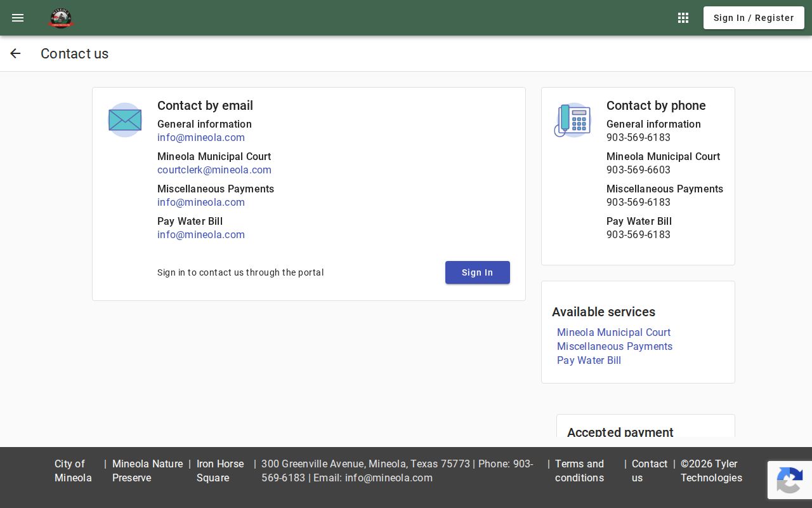This screenshot has height=508, width=812.
Task: Select Municipal Court phone 903-569-6603
Action: pyautogui.click(x=638, y=170)
